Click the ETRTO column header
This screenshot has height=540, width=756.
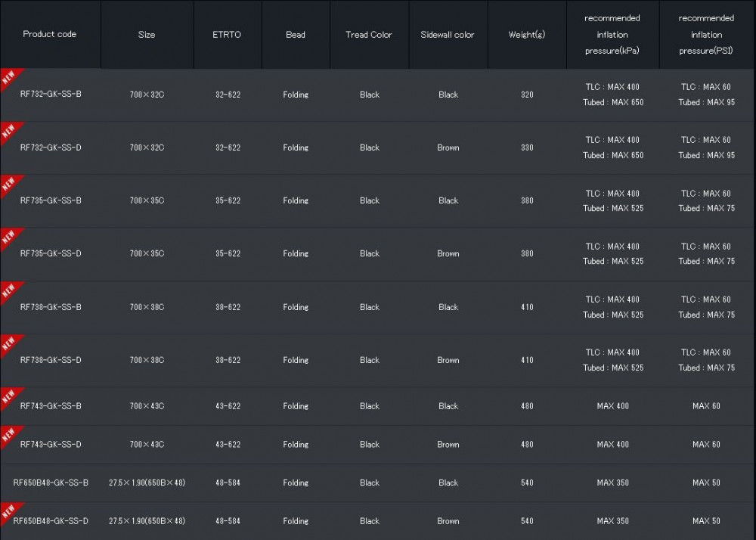pos(227,35)
